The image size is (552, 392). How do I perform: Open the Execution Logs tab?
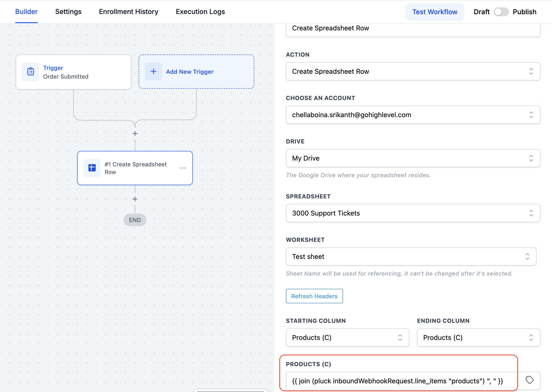[200, 12]
